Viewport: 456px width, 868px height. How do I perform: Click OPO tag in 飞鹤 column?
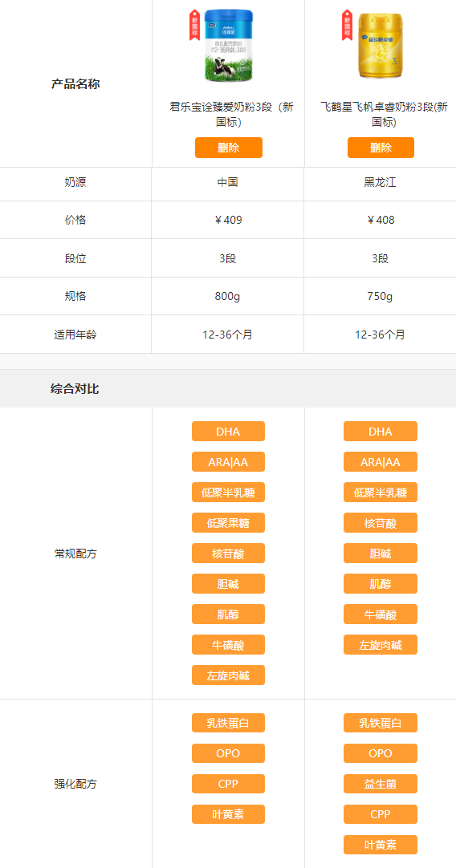tap(380, 752)
